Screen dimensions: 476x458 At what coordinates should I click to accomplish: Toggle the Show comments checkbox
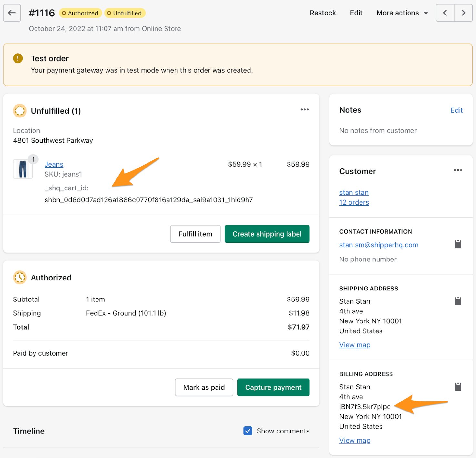(x=248, y=431)
